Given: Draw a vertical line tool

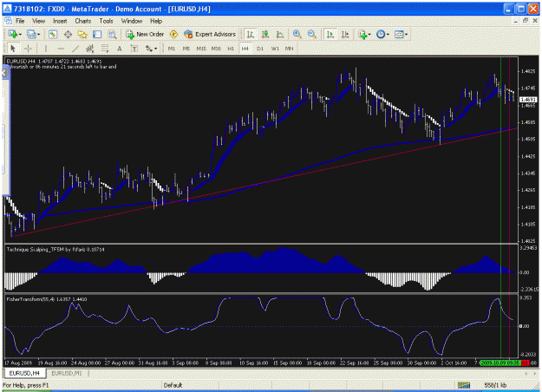Looking at the screenshot, I should 46,49.
